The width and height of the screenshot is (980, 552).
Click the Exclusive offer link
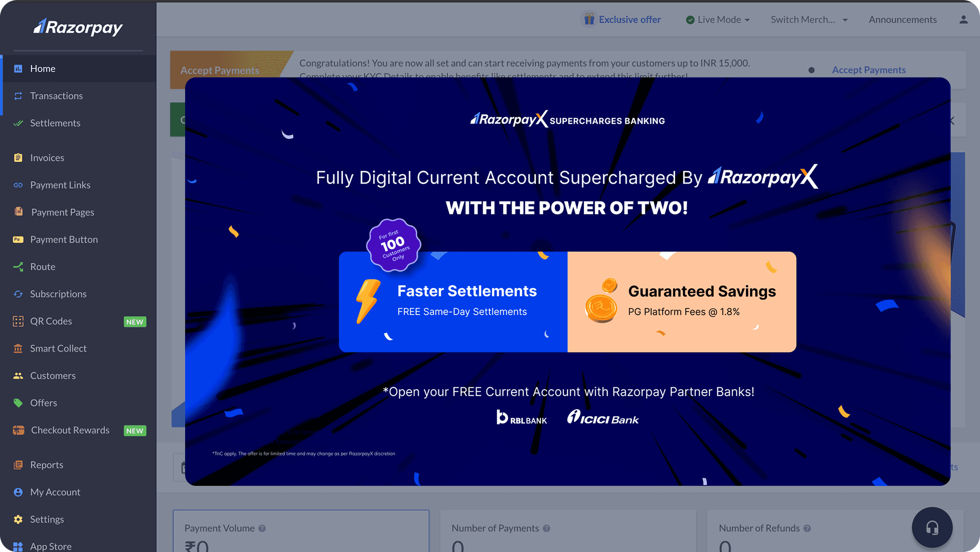(x=629, y=20)
